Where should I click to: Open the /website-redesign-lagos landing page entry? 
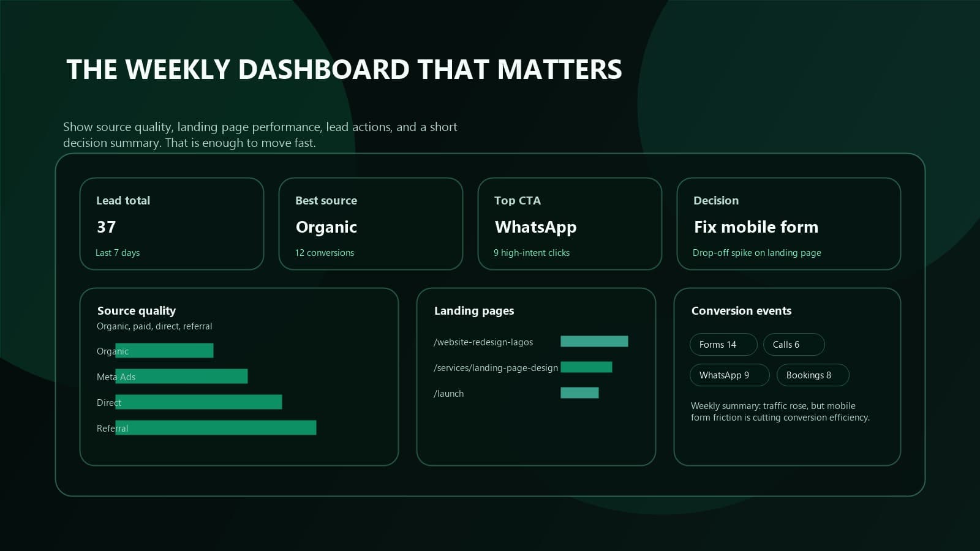coord(484,342)
